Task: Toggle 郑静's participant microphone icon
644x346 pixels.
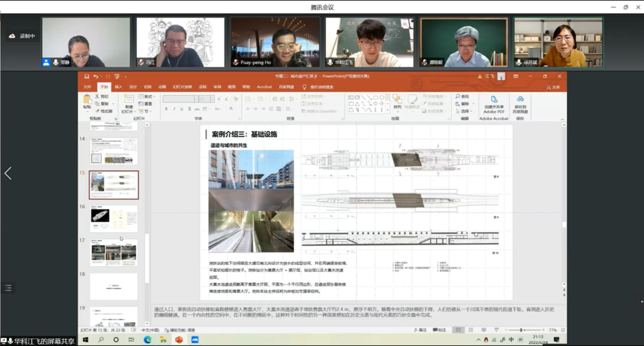Action: [56, 63]
